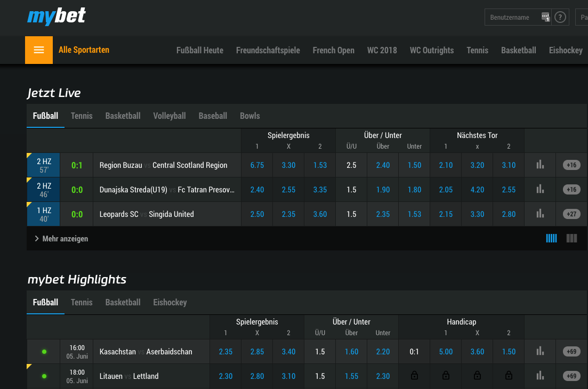Image resolution: width=588 pixels, height=389 pixels.
Task: Open Basketball in top navigation bar
Action: coord(519,50)
